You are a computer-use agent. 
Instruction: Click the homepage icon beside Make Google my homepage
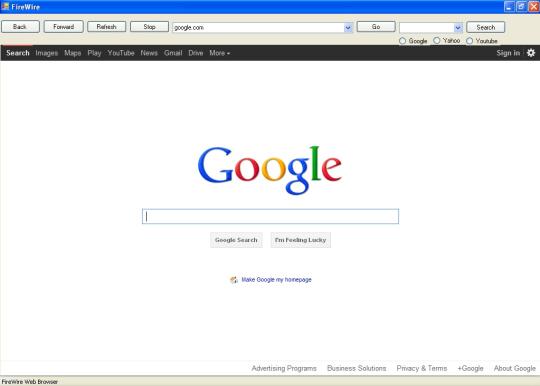234,280
